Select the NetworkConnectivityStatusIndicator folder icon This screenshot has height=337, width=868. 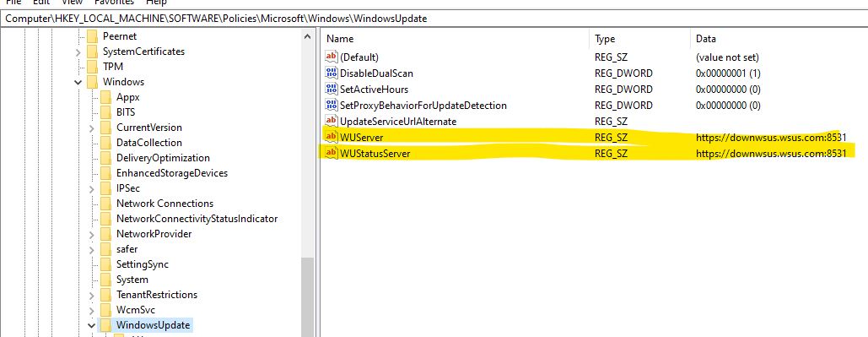pos(106,219)
